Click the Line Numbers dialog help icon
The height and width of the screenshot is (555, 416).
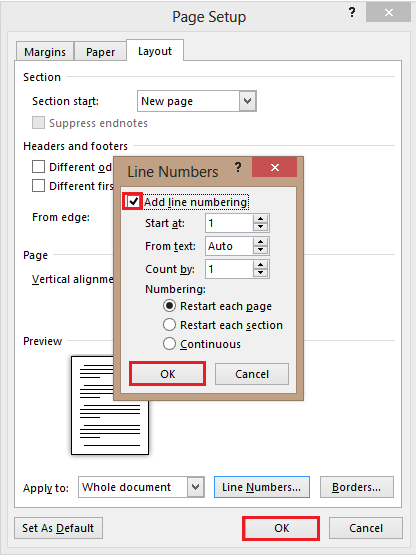238,167
